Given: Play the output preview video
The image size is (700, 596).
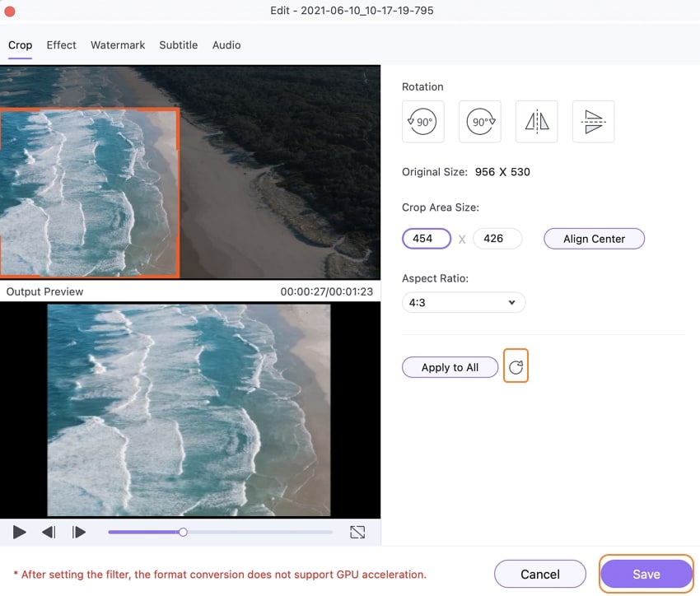Looking at the screenshot, I should pyautogui.click(x=19, y=533).
